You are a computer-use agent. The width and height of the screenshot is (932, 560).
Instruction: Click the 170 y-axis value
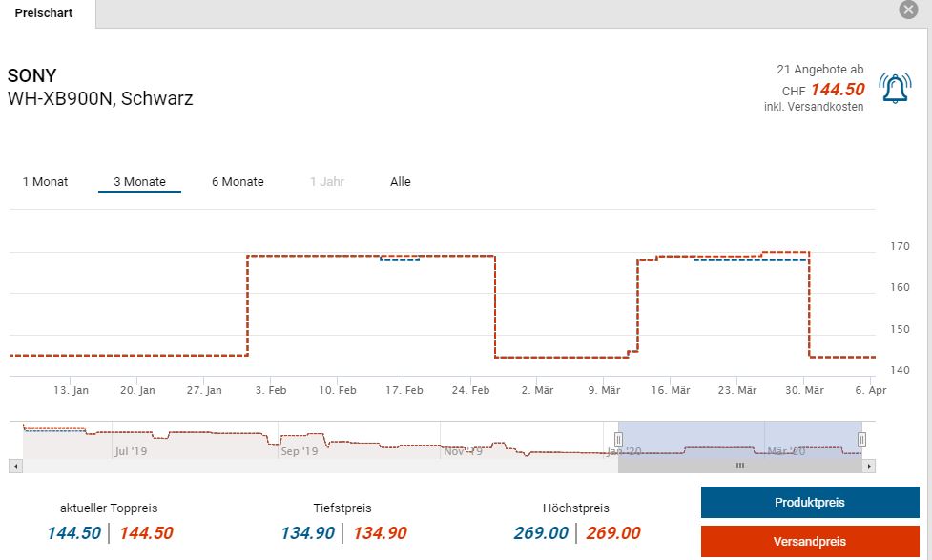[x=900, y=246]
